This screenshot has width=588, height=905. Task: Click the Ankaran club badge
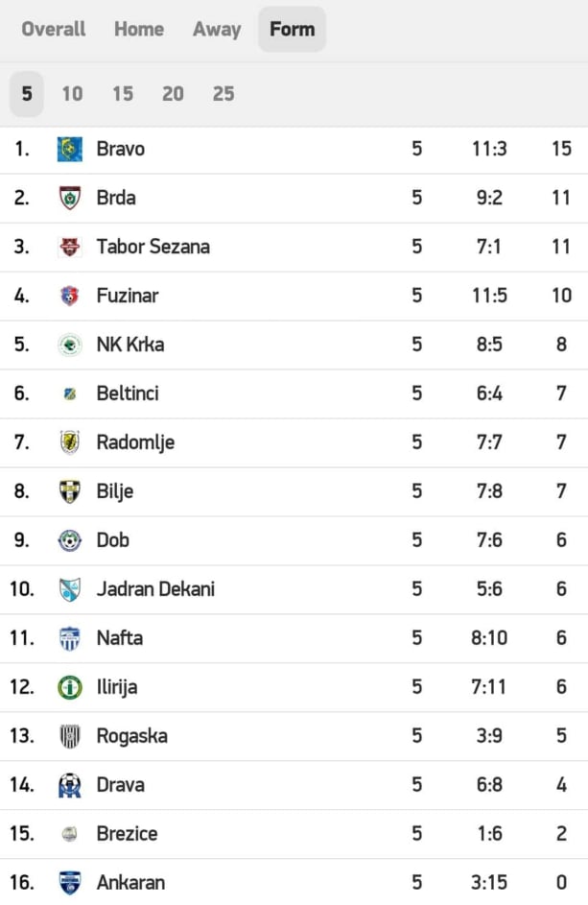tap(70, 882)
